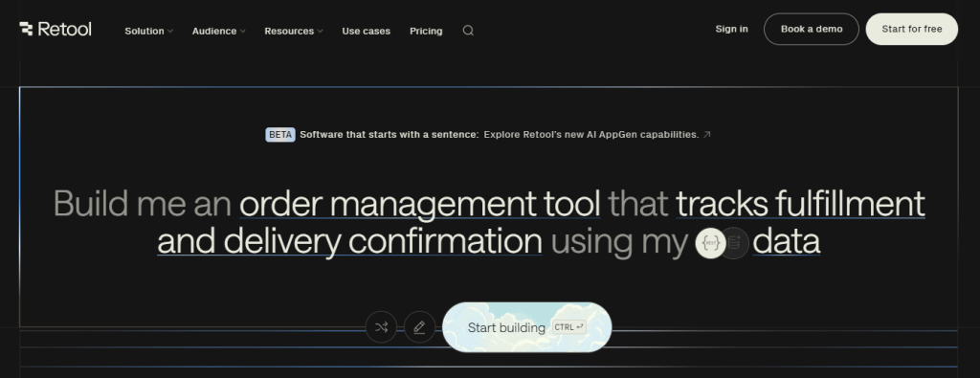This screenshot has height=378, width=980.
Task: Click the underlined word 'data'
Action: coord(787,242)
